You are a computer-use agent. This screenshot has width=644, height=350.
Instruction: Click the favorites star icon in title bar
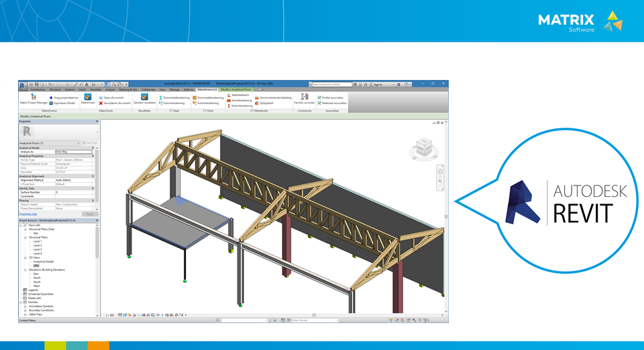[366, 85]
